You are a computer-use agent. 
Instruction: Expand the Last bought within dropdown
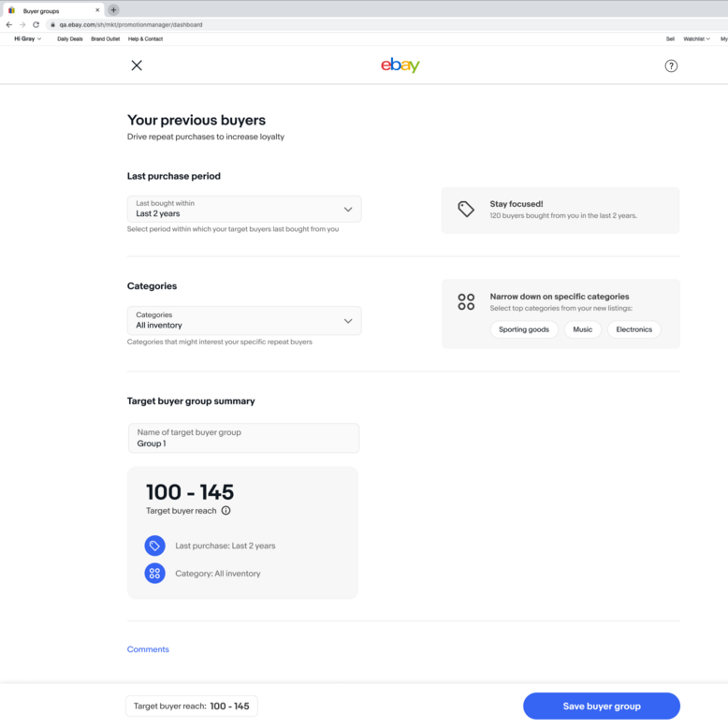[244, 209]
